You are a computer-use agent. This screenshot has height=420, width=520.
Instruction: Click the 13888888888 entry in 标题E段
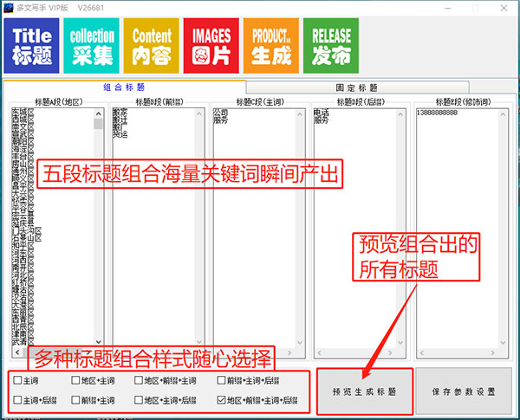coord(437,113)
